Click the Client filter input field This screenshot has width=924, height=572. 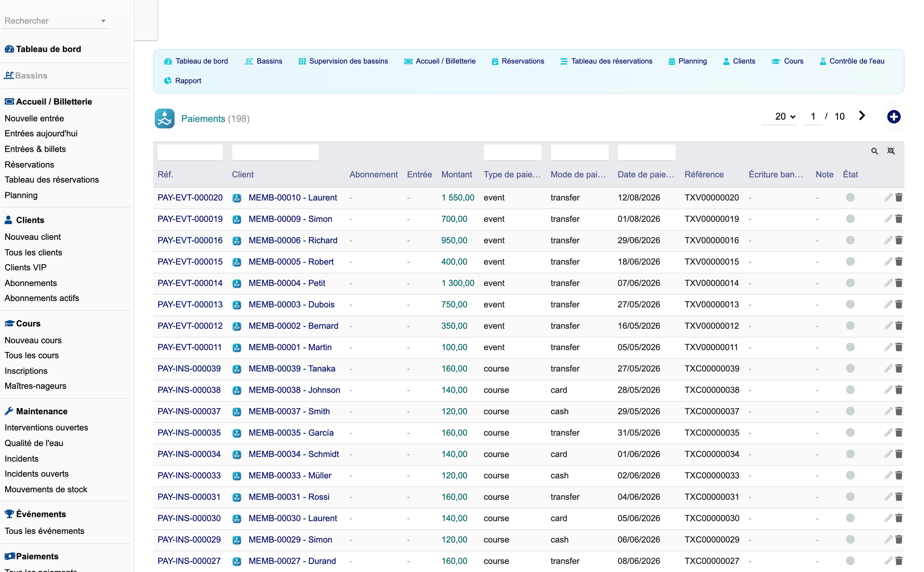click(x=275, y=152)
